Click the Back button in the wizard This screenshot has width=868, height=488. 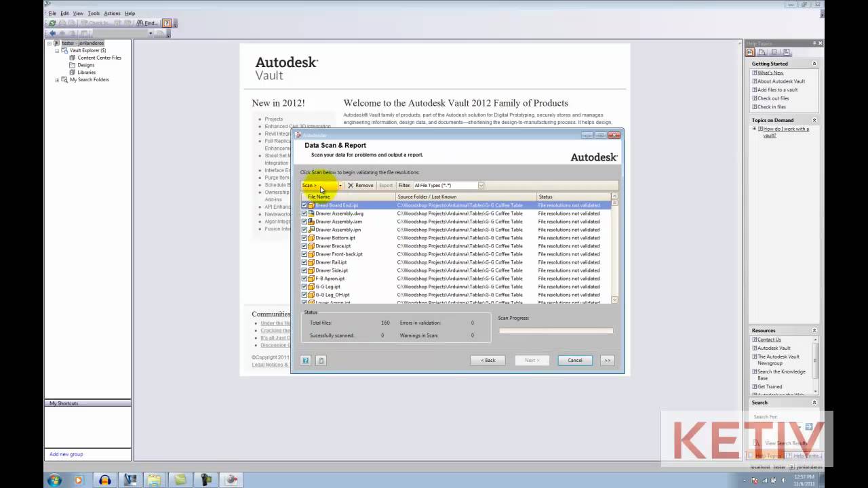488,360
